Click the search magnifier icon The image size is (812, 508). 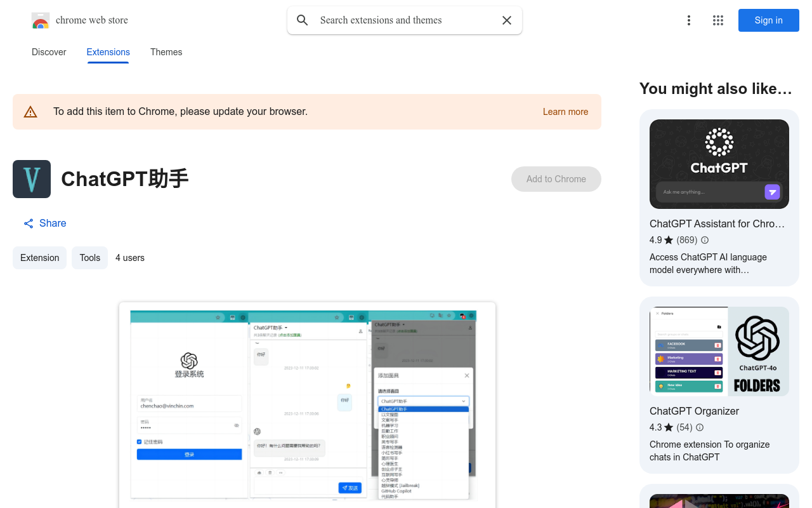(x=302, y=20)
